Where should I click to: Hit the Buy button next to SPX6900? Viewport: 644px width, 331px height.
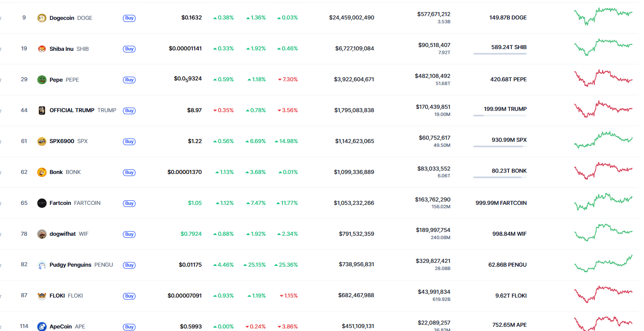point(129,141)
